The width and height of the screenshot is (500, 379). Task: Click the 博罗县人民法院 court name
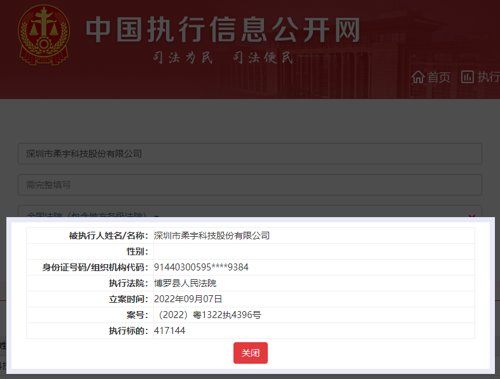coord(185,283)
